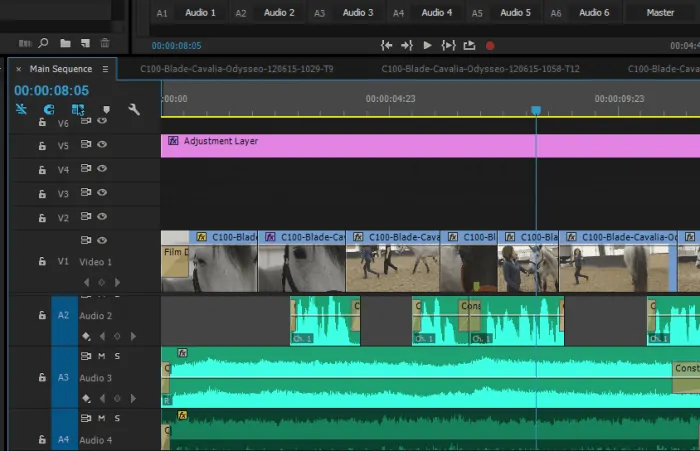Click automate to sequence icon
Screen dimensions: 700x451
pyautogui.click(x=25, y=43)
